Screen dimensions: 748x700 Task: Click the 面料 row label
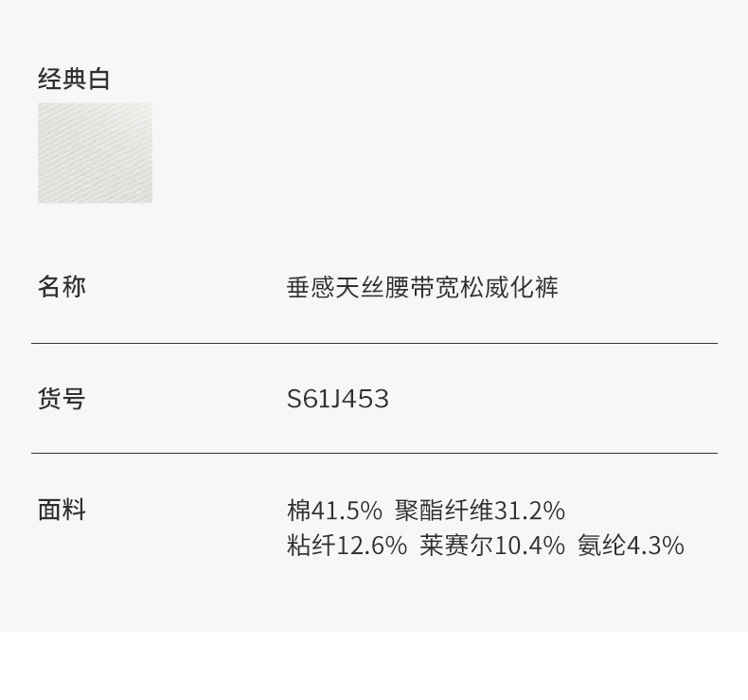pyautogui.click(x=62, y=510)
